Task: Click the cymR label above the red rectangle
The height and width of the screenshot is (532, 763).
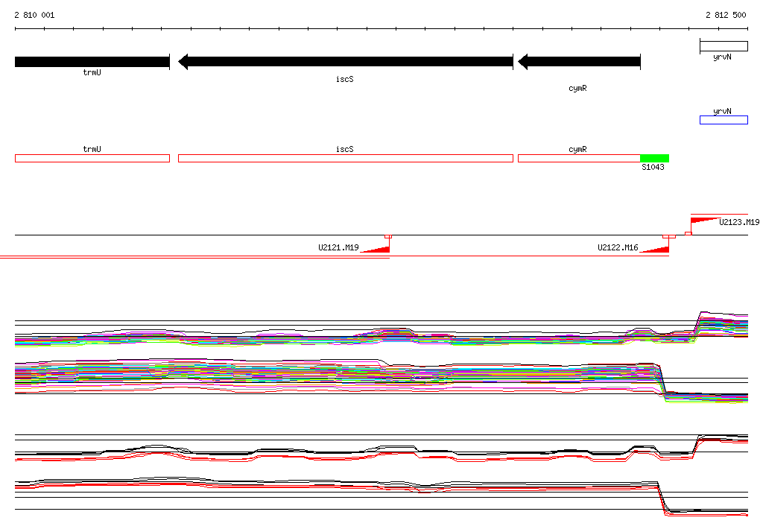Action: point(577,150)
